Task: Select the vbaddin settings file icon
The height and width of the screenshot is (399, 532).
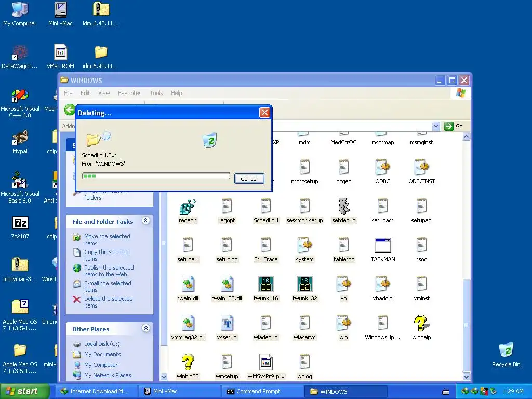Action: pyautogui.click(x=383, y=284)
